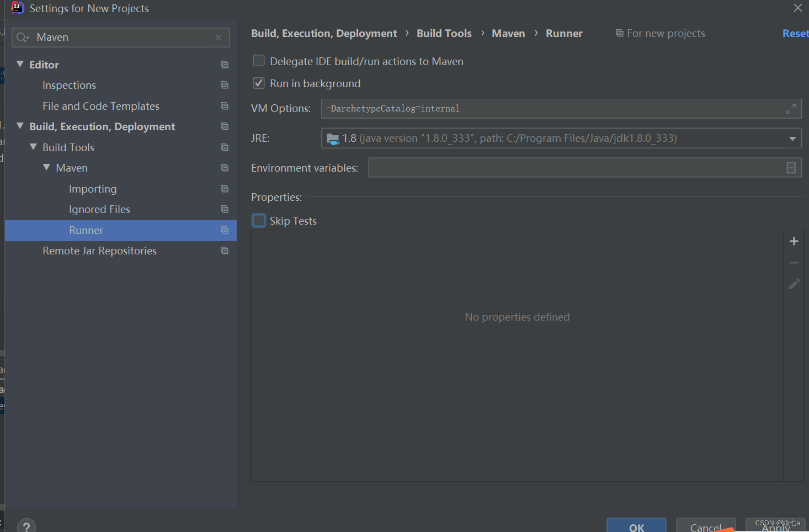The width and height of the screenshot is (809, 532).
Task: Click the OK button
Action: coord(636,525)
